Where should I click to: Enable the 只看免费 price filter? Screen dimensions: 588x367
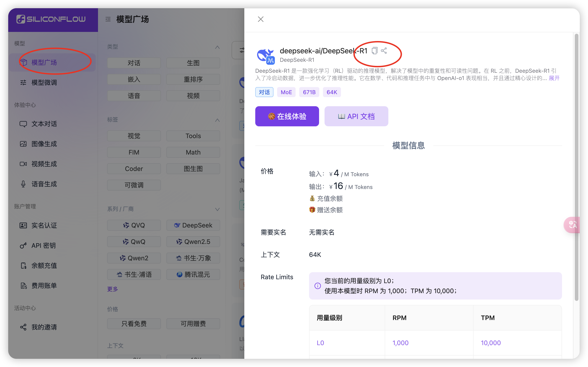(134, 323)
